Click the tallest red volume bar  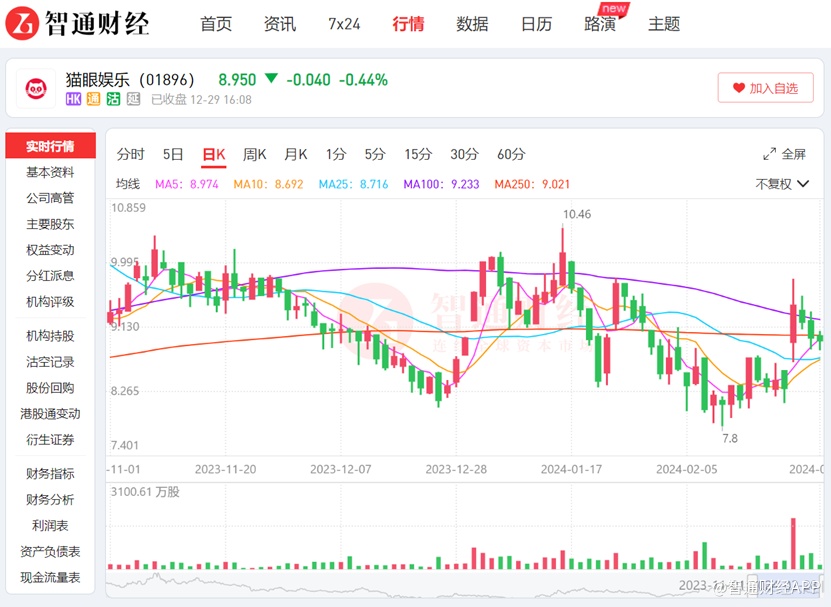(x=793, y=543)
